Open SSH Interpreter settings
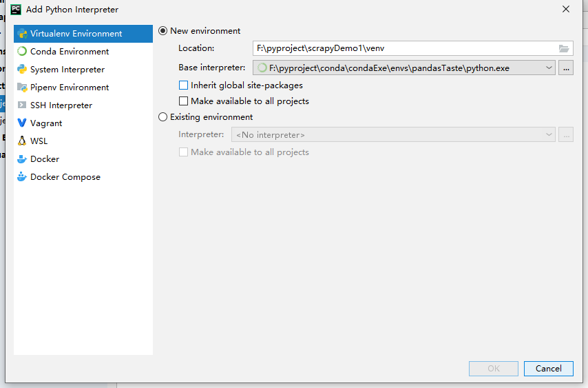Viewport: 588px width, 388px height. pyautogui.click(x=83, y=105)
